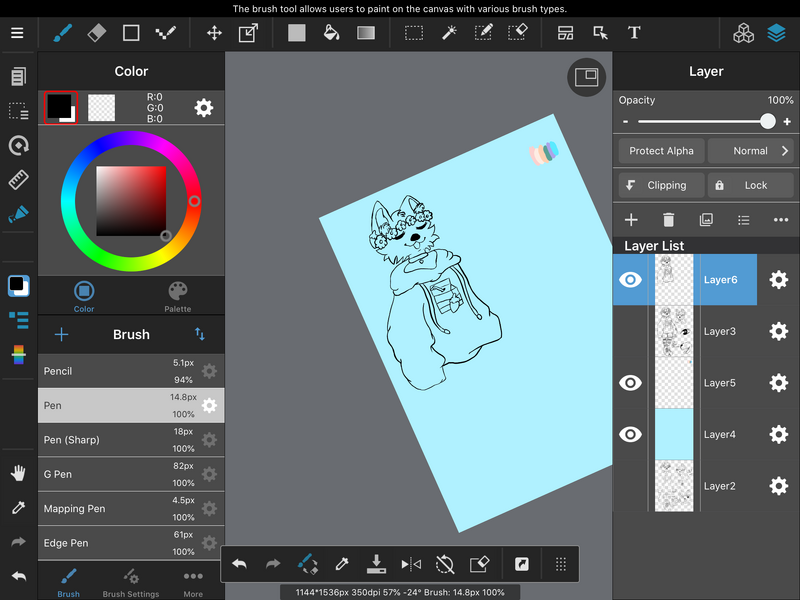Open the hamburger main menu

pos(17,33)
